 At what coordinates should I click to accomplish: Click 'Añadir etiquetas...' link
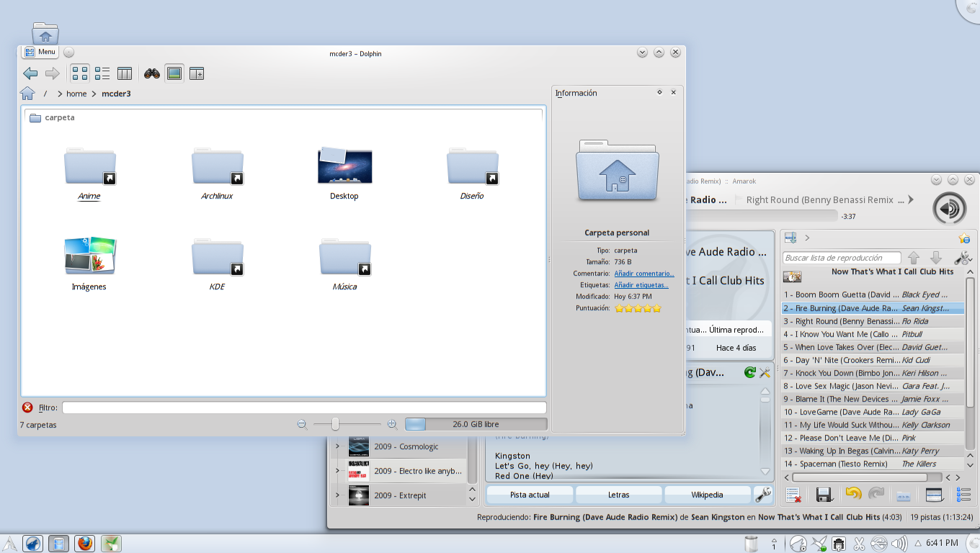[x=641, y=285]
